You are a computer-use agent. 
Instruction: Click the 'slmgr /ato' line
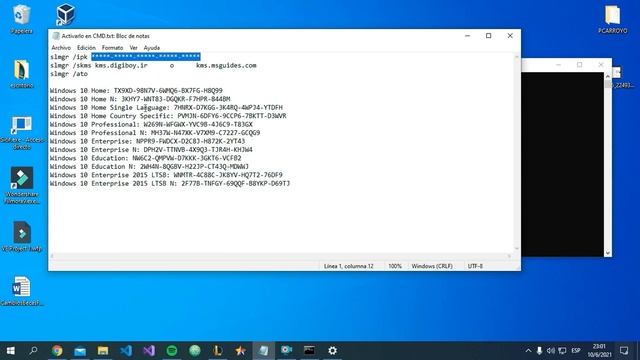pyautogui.click(x=69, y=74)
